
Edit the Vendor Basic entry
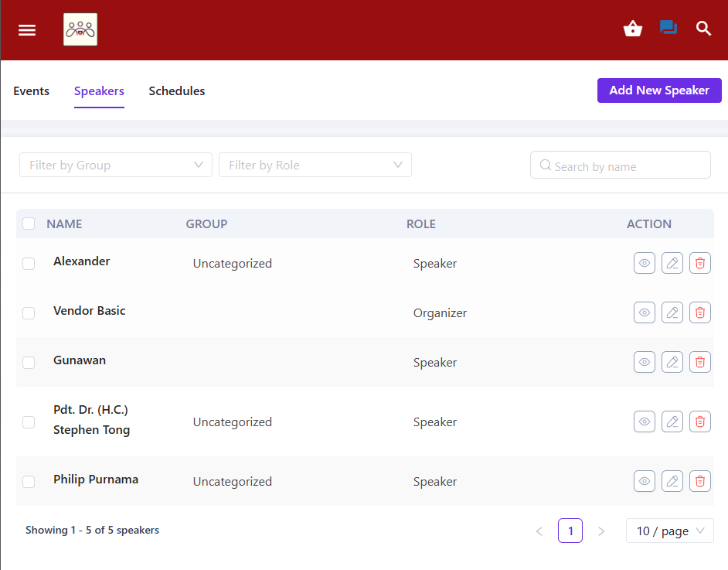pos(672,312)
